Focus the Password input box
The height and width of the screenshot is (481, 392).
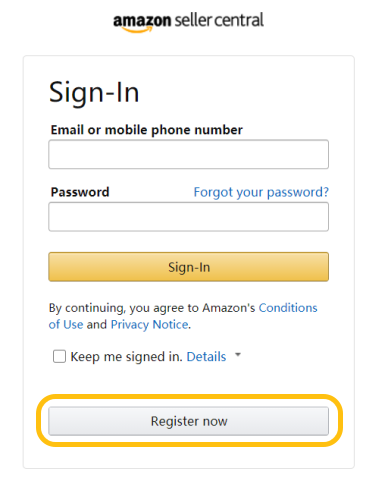coord(189,217)
